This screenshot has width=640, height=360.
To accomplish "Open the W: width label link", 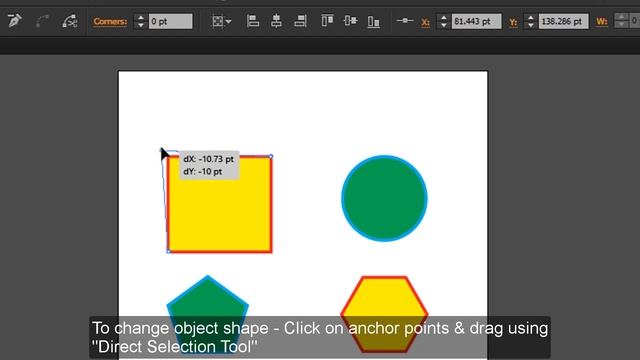I will point(602,22).
